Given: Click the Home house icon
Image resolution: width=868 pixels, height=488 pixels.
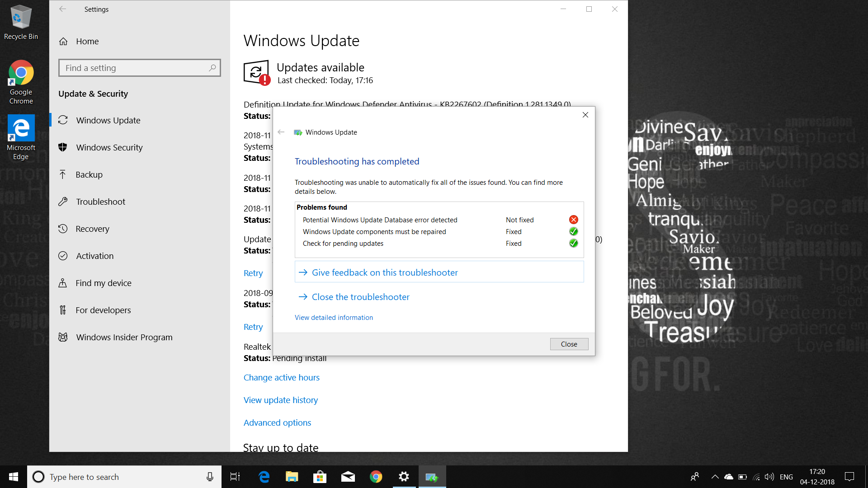Looking at the screenshot, I should click(x=63, y=41).
